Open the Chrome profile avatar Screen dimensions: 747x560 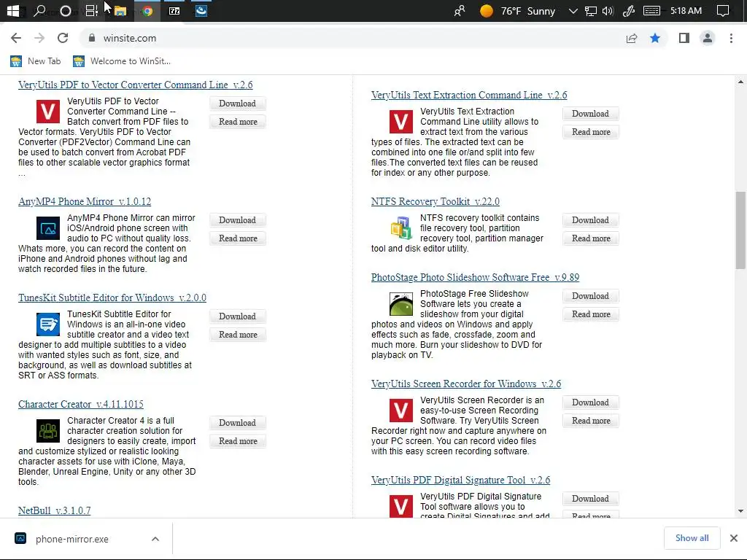(x=708, y=38)
